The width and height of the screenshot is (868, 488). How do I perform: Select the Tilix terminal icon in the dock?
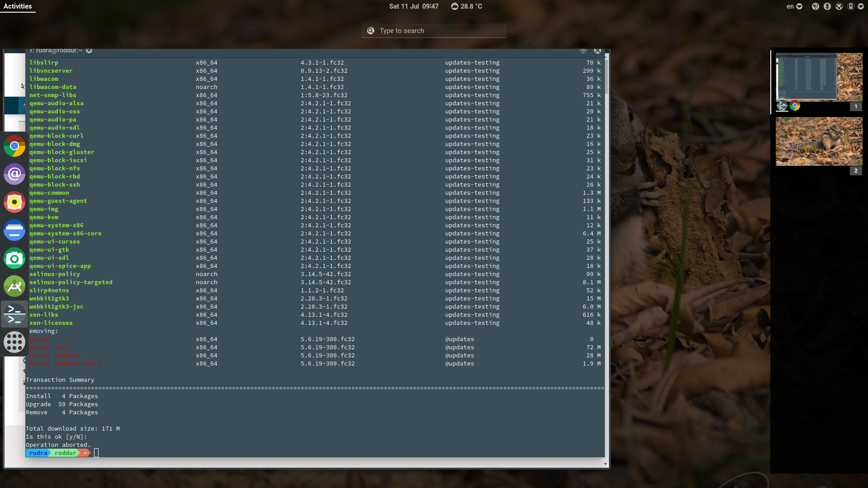click(x=14, y=314)
